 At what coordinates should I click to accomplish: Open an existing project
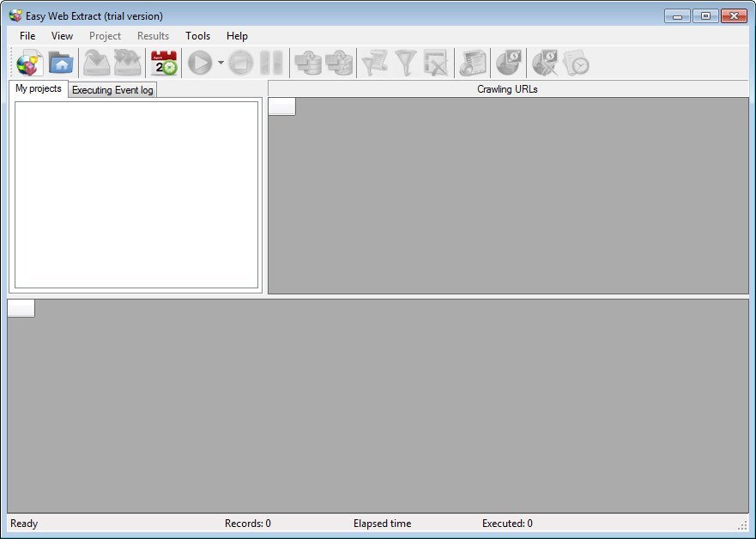60,62
